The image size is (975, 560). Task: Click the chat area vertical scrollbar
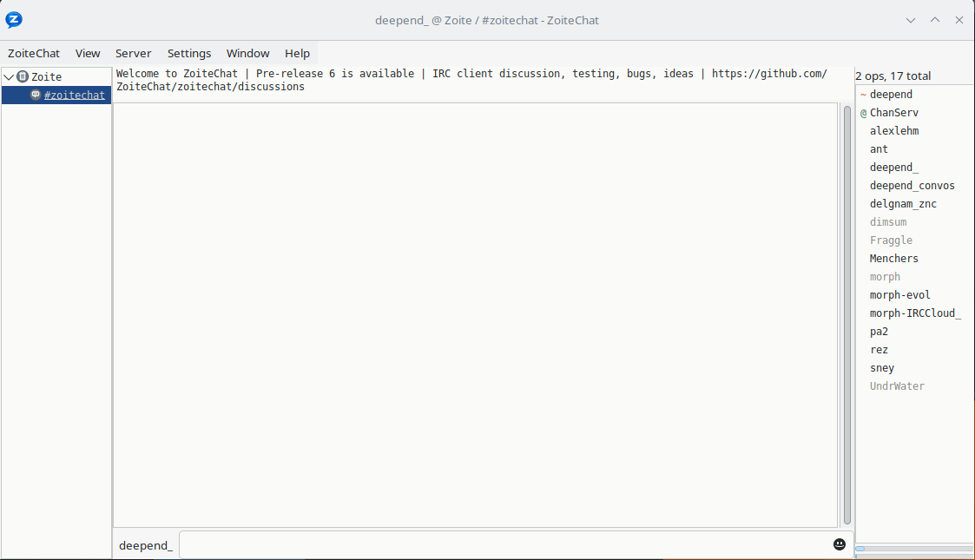847,313
